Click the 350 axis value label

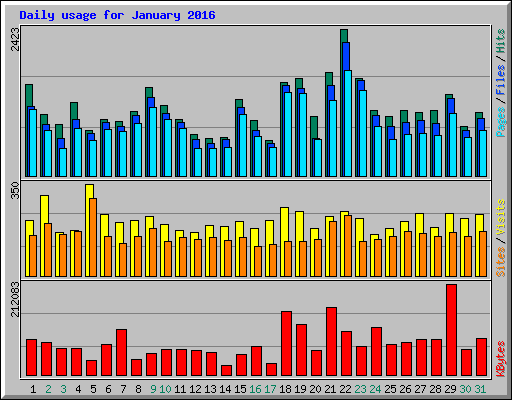click(15, 190)
